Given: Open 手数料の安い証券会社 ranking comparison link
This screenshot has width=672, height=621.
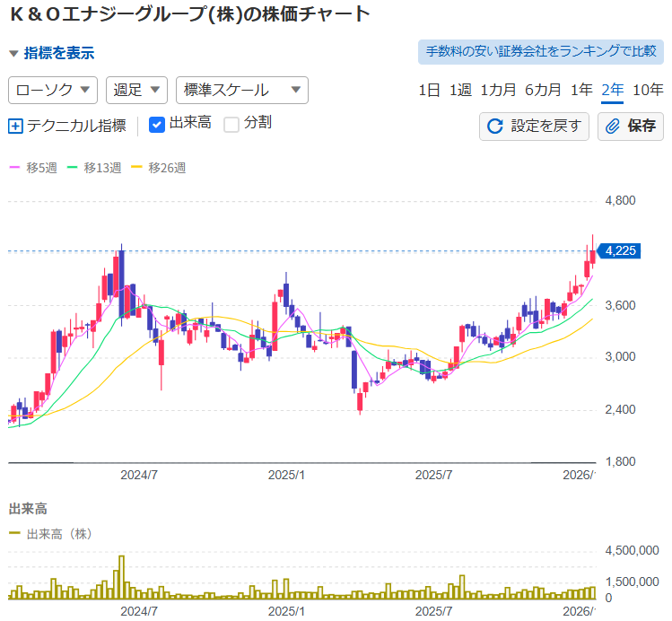Looking at the screenshot, I should point(540,51).
